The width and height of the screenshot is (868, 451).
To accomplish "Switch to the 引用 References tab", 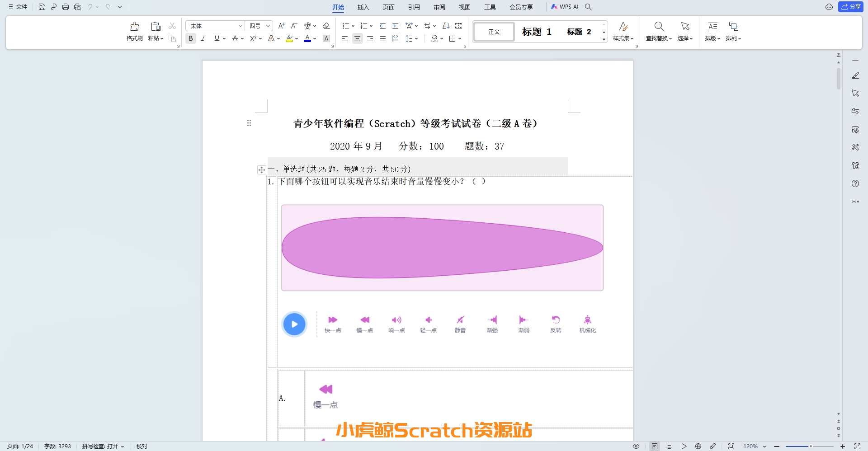I will coord(414,7).
